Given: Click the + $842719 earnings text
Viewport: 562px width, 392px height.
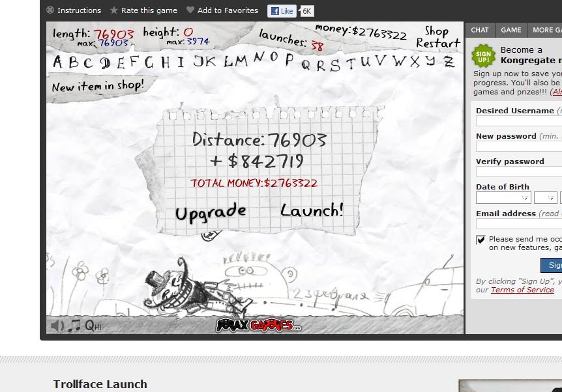Looking at the screenshot, I should (x=257, y=161).
